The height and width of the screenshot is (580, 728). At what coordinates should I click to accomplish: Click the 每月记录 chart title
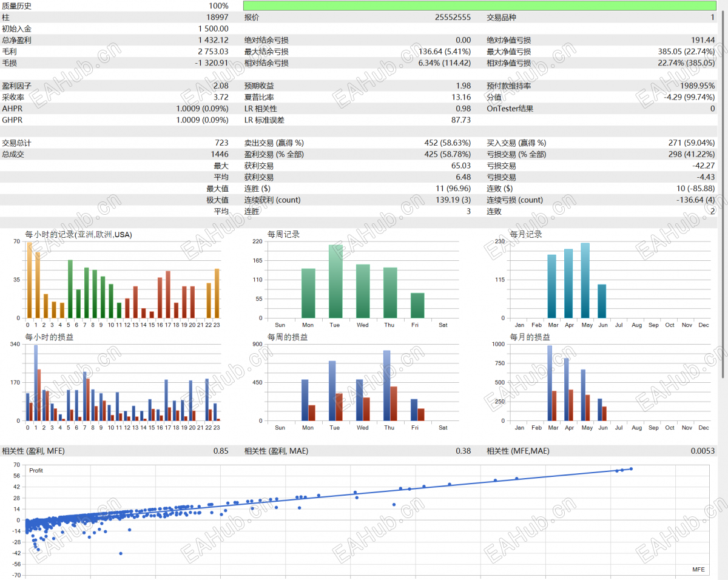click(x=526, y=235)
